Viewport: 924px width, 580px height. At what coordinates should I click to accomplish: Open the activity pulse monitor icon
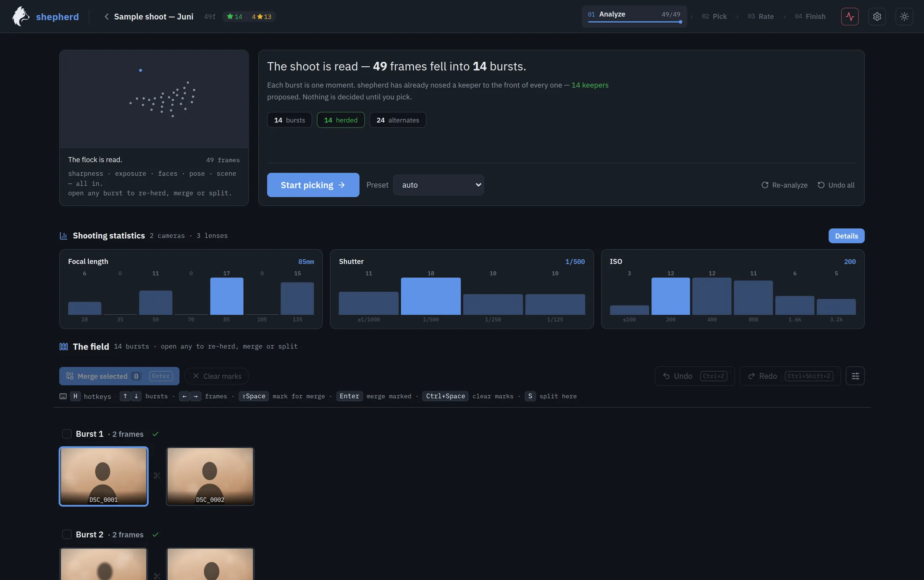pos(850,16)
